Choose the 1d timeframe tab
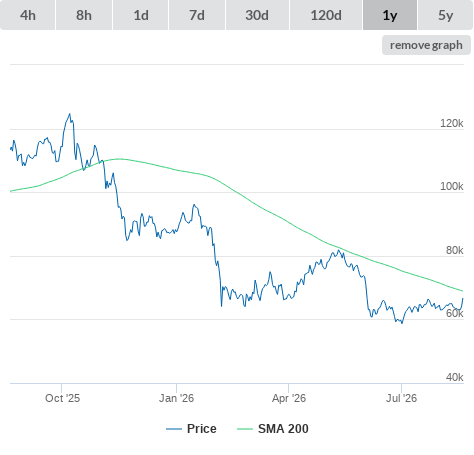 tap(141, 15)
